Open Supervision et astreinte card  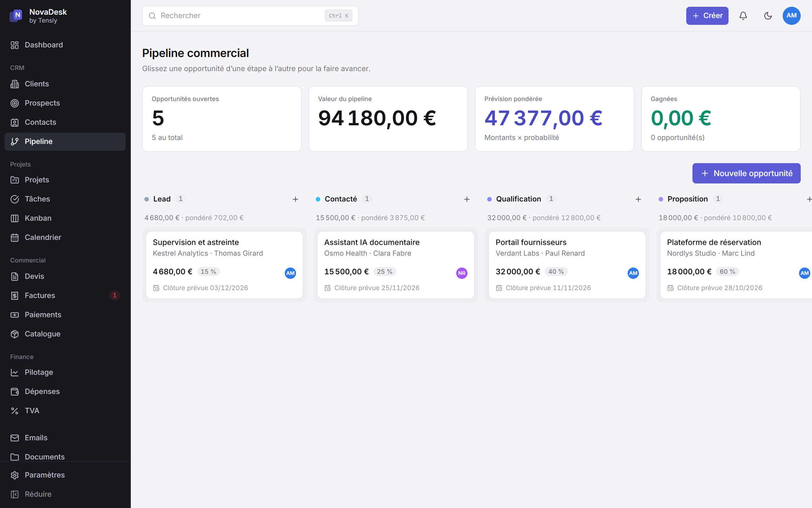(x=224, y=265)
